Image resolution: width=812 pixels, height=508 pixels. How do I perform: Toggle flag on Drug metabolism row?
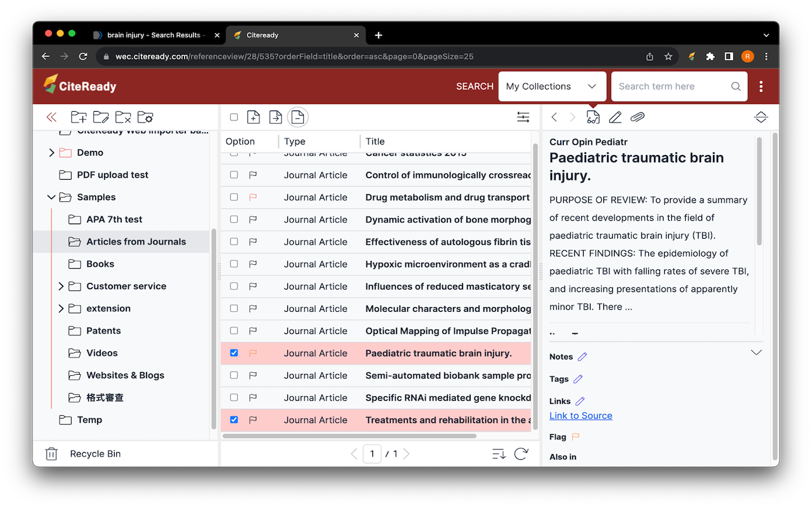[252, 197]
